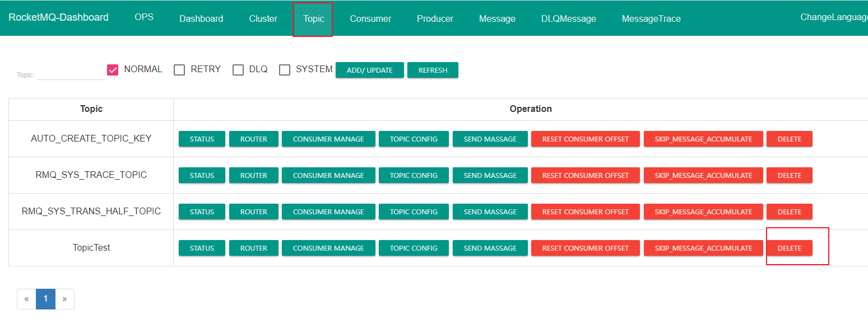Tick the DLQ checkbox
868x324 pixels.
tap(238, 70)
